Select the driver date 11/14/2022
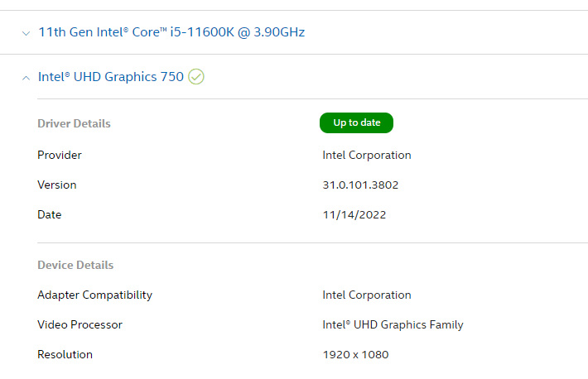 [x=354, y=215]
